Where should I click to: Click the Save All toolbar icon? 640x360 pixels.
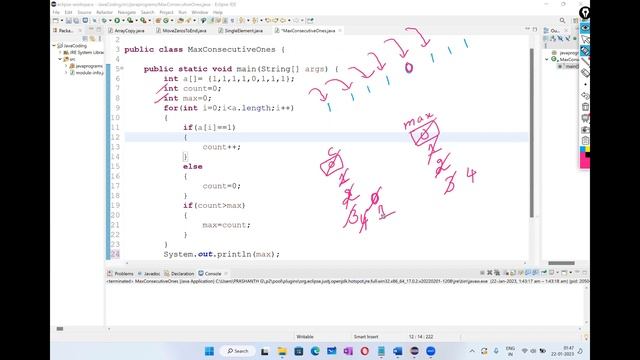click(76, 20)
